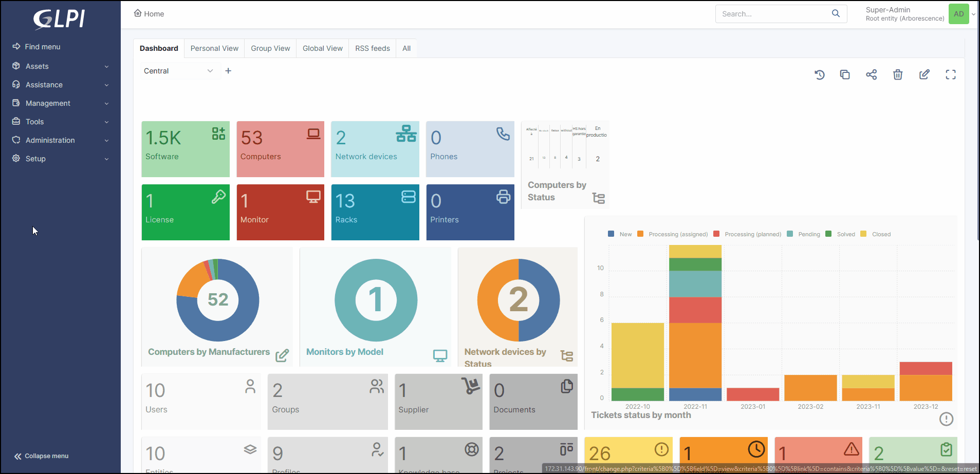Click the search magnifier icon
Viewport: 980px width, 474px height.
pos(836,14)
